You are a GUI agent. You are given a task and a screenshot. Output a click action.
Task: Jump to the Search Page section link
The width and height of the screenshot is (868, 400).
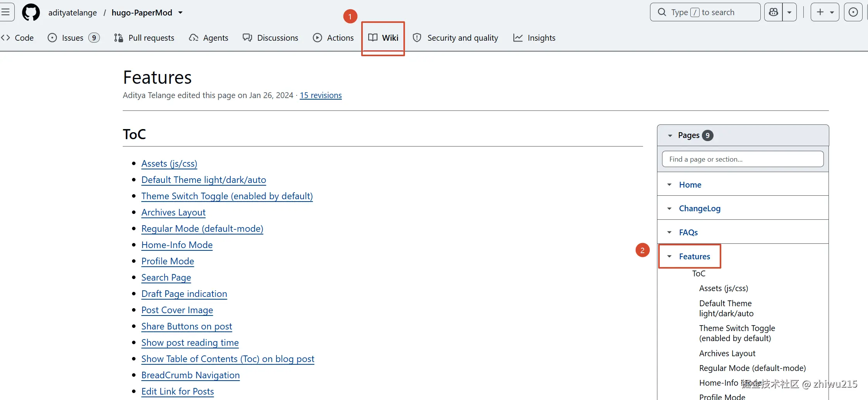point(166,278)
